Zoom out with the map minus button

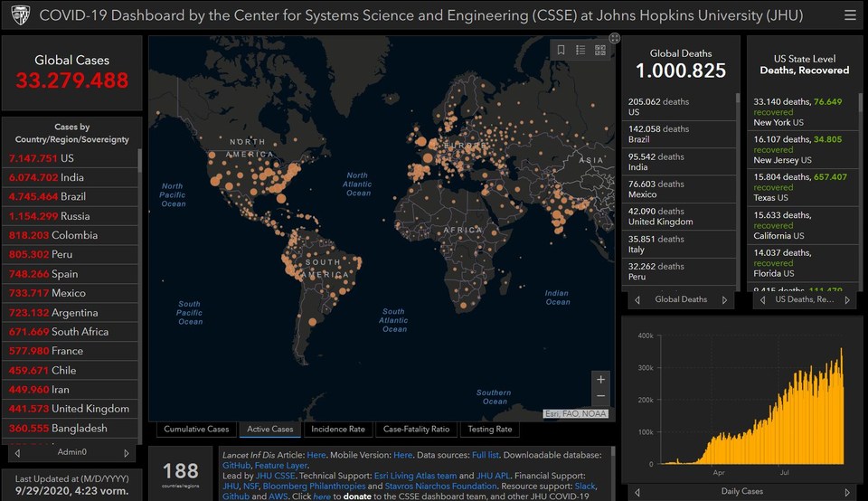click(600, 396)
